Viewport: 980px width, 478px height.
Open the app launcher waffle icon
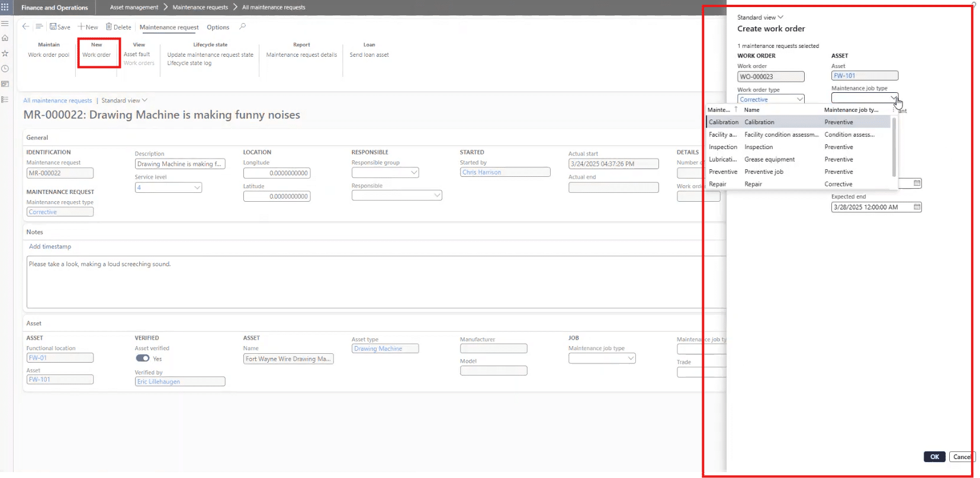click(x=5, y=7)
